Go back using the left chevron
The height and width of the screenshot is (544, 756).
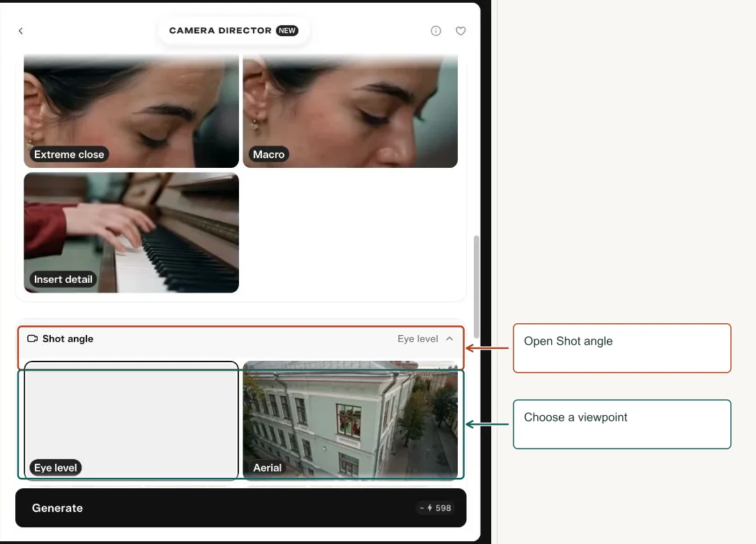pos(21,31)
